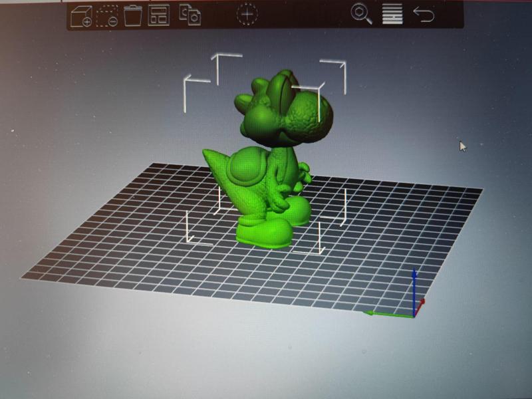Screen dimensions: 532x399
Task: Open the hex nut magnifier inspect icon
Action: coord(361,14)
